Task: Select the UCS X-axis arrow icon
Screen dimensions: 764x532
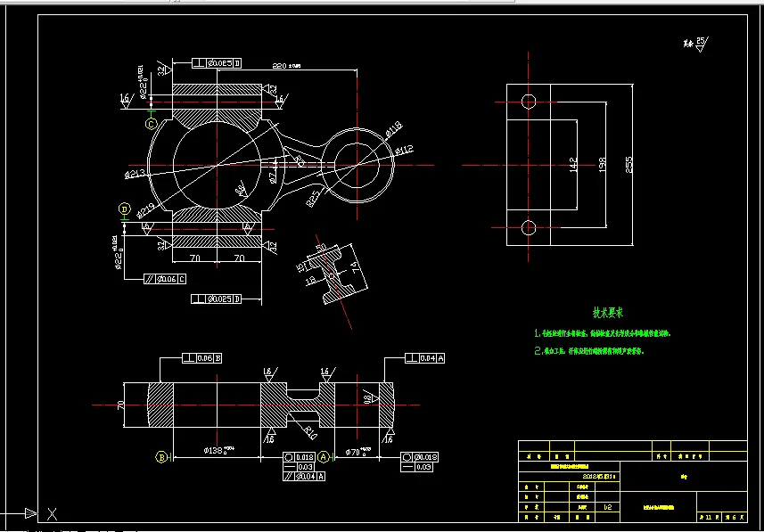Action: (x=30, y=513)
